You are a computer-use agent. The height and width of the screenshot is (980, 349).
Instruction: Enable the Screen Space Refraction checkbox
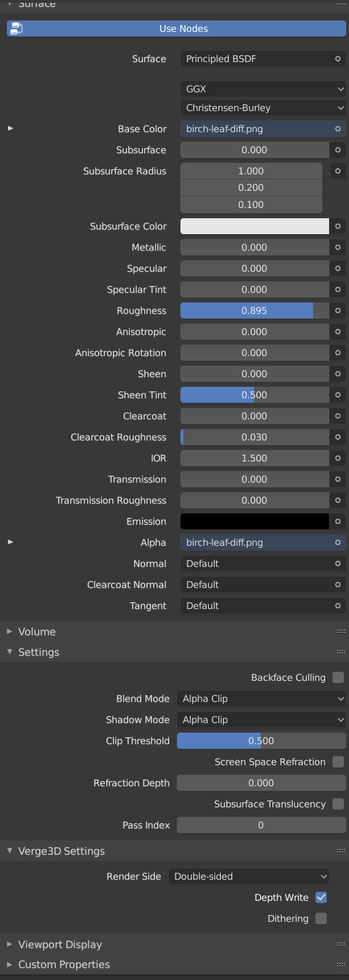point(338,762)
